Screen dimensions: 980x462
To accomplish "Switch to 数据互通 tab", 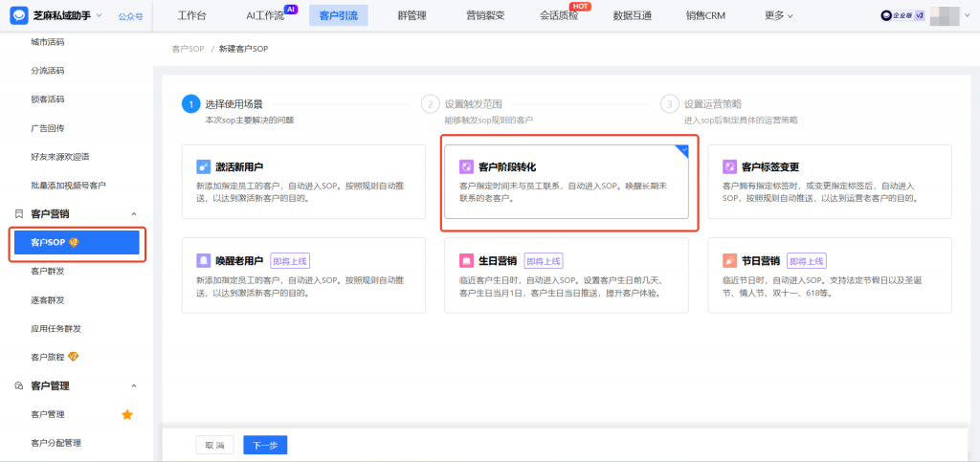I will [x=633, y=15].
